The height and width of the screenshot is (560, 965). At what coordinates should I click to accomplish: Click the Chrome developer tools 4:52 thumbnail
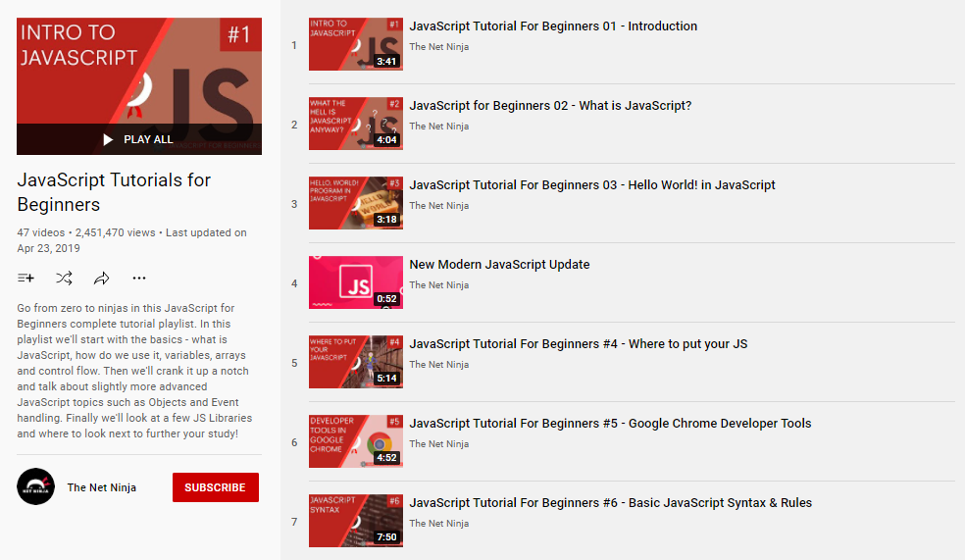click(356, 441)
